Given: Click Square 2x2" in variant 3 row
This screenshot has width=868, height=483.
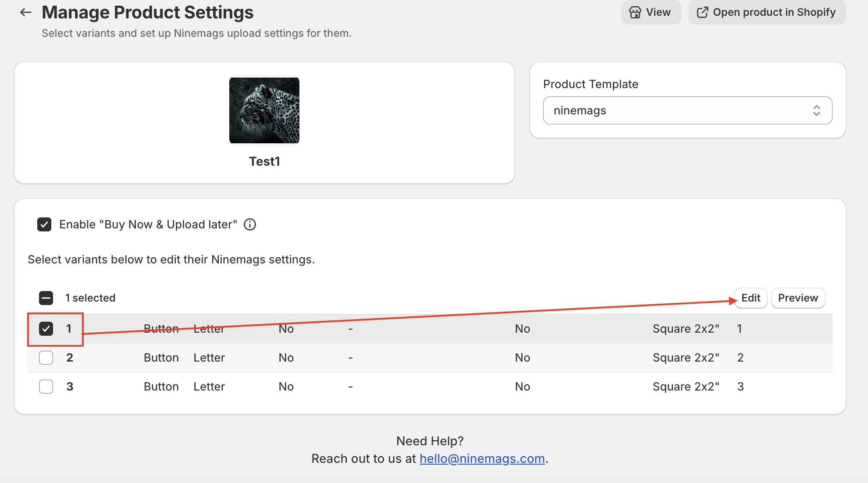Looking at the screenshot, I should pyautogui.click(x=686, y=387).
